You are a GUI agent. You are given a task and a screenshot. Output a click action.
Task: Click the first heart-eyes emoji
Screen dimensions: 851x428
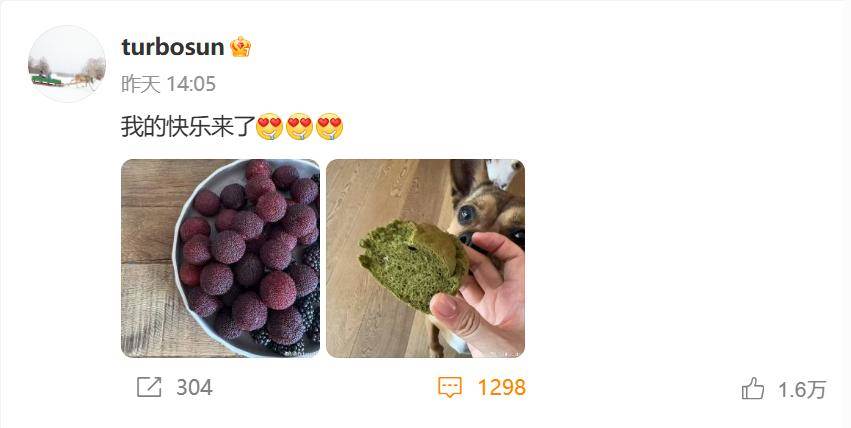point(269,126)
